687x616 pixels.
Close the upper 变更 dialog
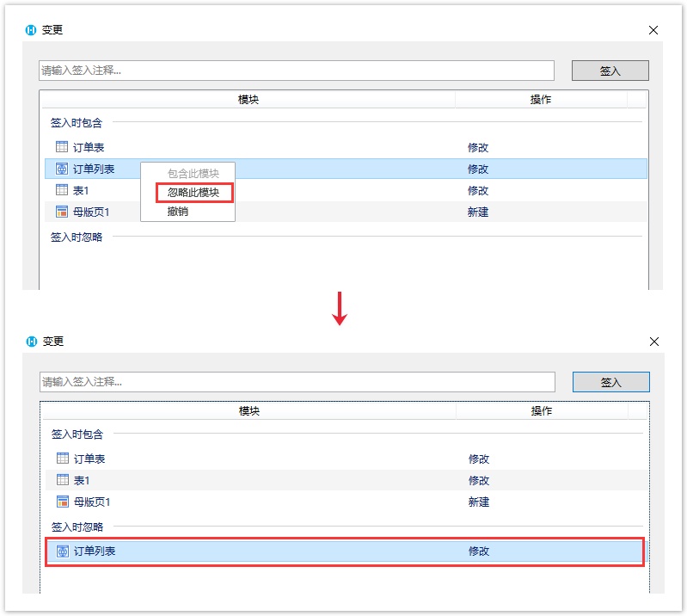(x=653, y=30)
